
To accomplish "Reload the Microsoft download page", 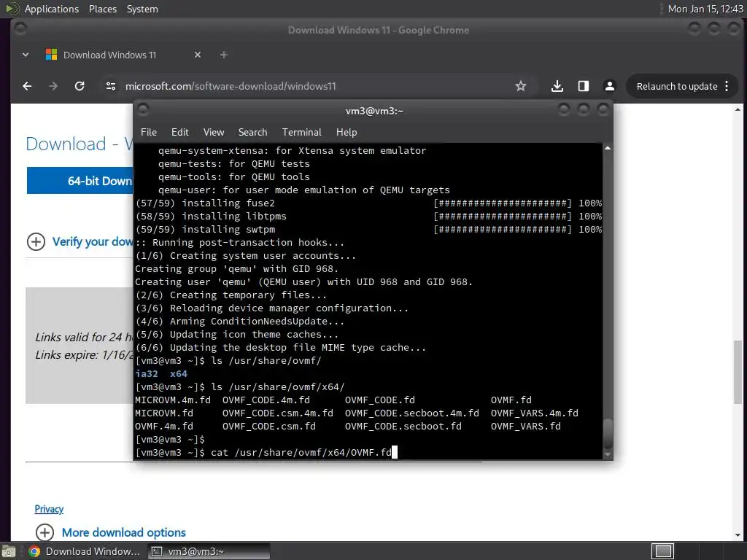I will 80,86.
